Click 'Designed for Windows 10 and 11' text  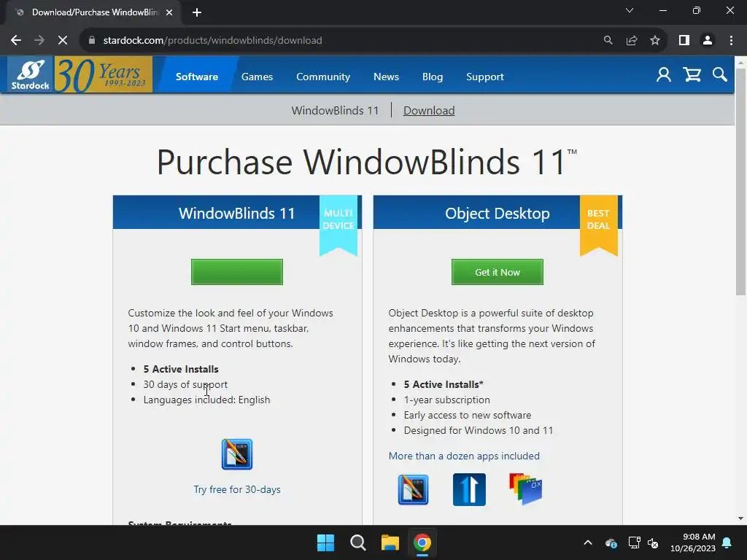479,430
